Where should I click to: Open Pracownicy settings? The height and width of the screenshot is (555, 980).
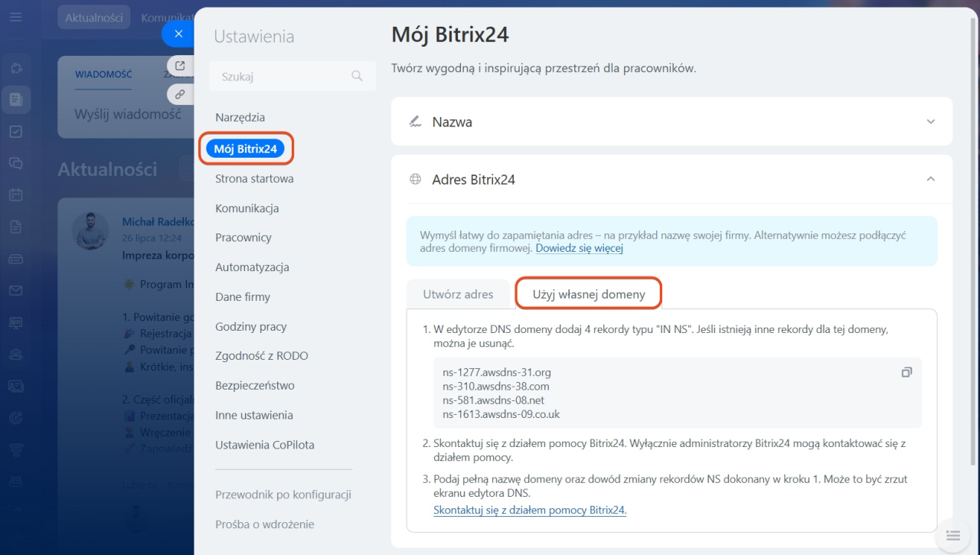243,237
